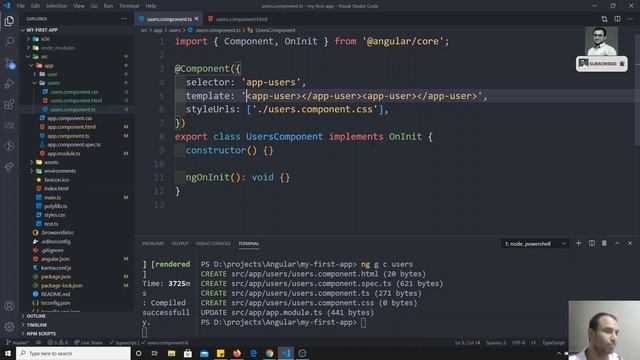This screenshot has width=640, height=360.
Task: Open the Accounts icon in activity bar
Action: pyautogui.click(x=9, y=306)
